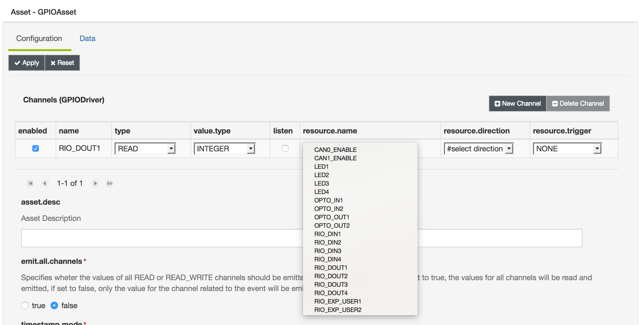Enable the listen checkbox
The width and height of the screenshot is (644, 325).
tap(285, 148)
